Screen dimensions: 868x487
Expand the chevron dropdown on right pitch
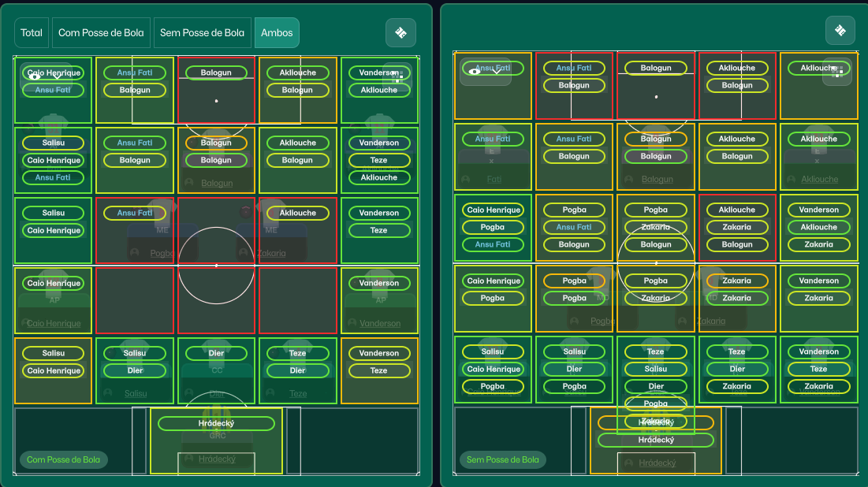tap(497, 71)
